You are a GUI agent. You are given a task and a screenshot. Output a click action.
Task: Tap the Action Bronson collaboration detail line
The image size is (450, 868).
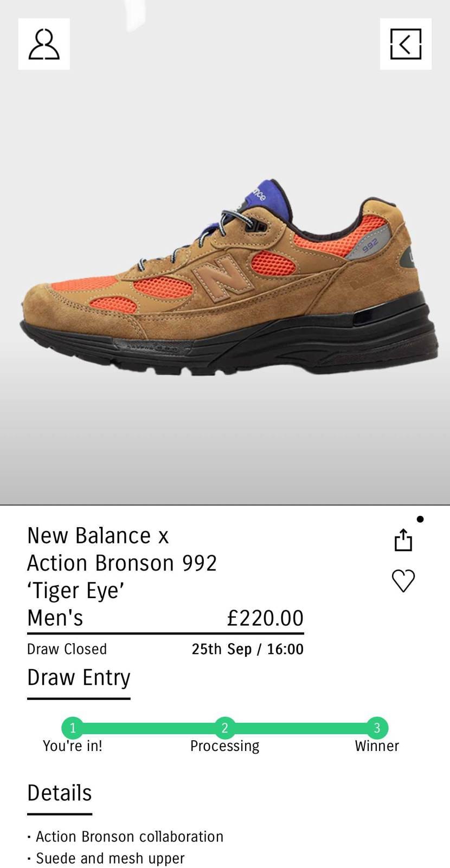pos(125,837)
